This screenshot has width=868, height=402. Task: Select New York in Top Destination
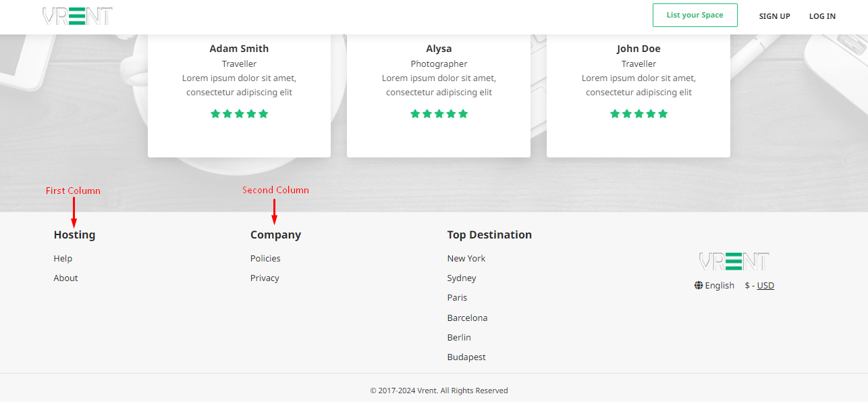coord(466,259)
